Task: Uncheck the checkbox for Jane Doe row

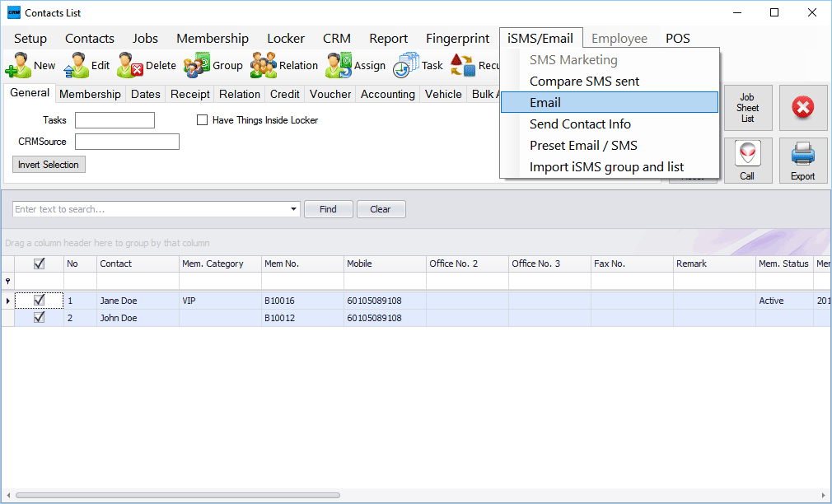Action: tap(39, 301)
